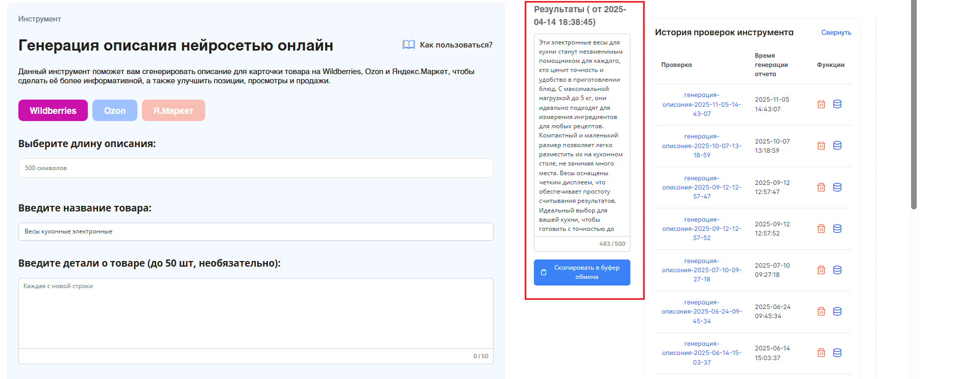The width and height of the screenshot is (980, 379).
Task: Choose the Я.Маркет marketplace option
Action: 173,110
